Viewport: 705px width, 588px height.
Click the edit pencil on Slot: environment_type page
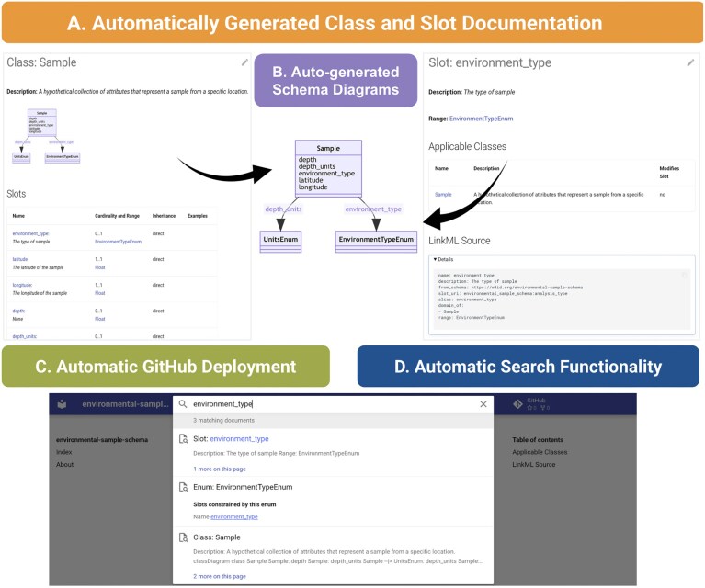(690, 63)
